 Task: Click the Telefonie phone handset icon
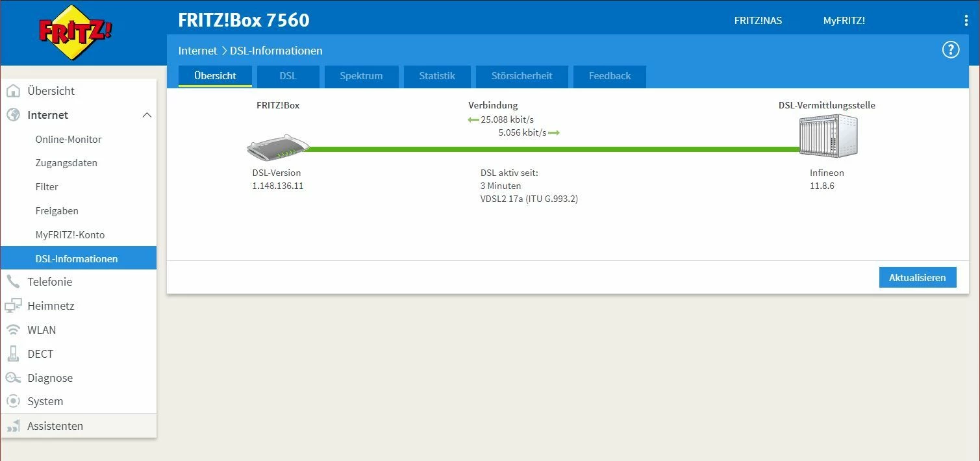(14, 282)
